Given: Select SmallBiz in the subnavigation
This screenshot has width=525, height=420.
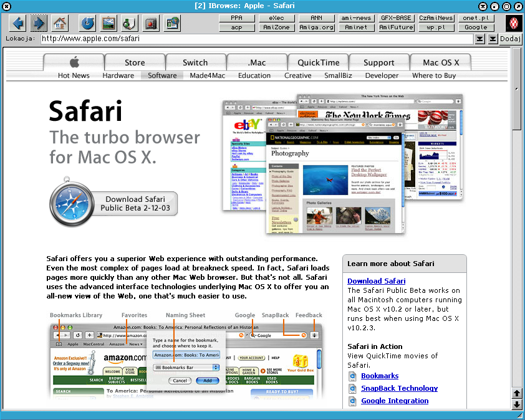Looking at the screenshot, I should (x=338, y=75).
